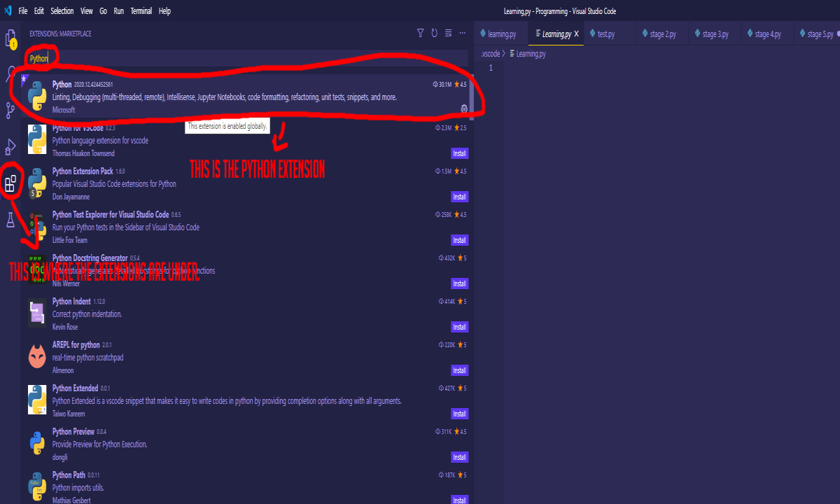Open the Source Control view
This screenshot has height=504, width=840.
10,110
